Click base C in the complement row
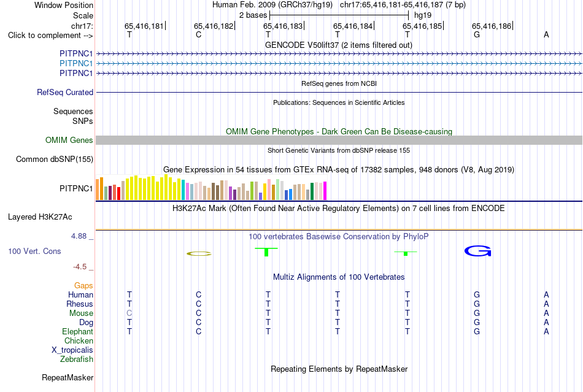 199,34
